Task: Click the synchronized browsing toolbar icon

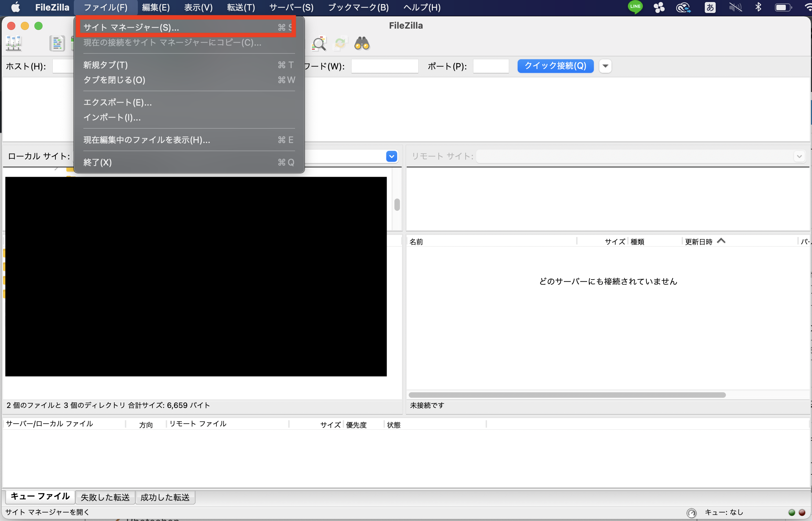Action: point(340,44)
